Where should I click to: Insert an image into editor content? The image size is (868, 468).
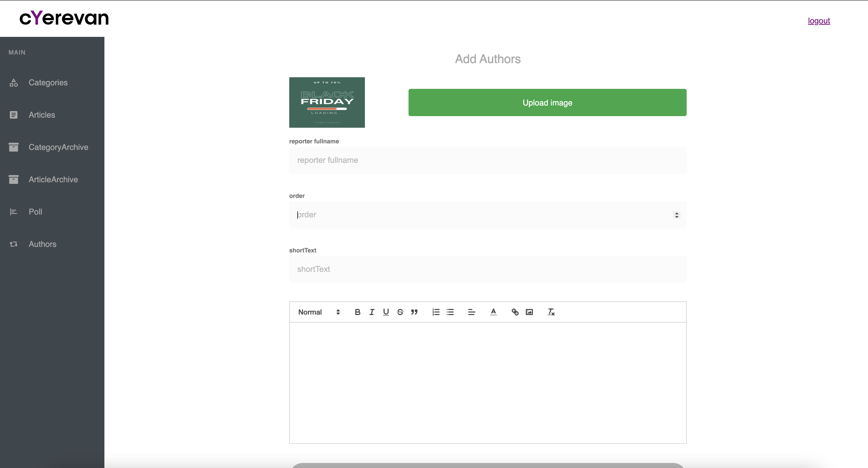(529, 312)
